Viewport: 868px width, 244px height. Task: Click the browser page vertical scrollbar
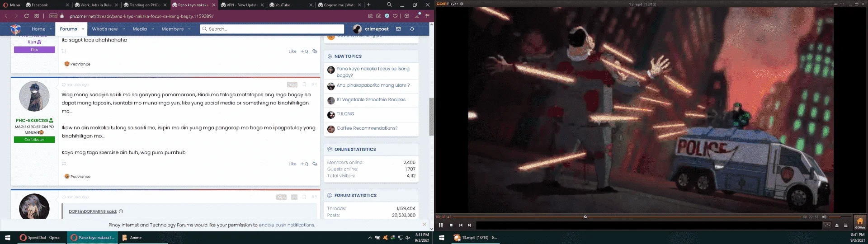[431, 117]
